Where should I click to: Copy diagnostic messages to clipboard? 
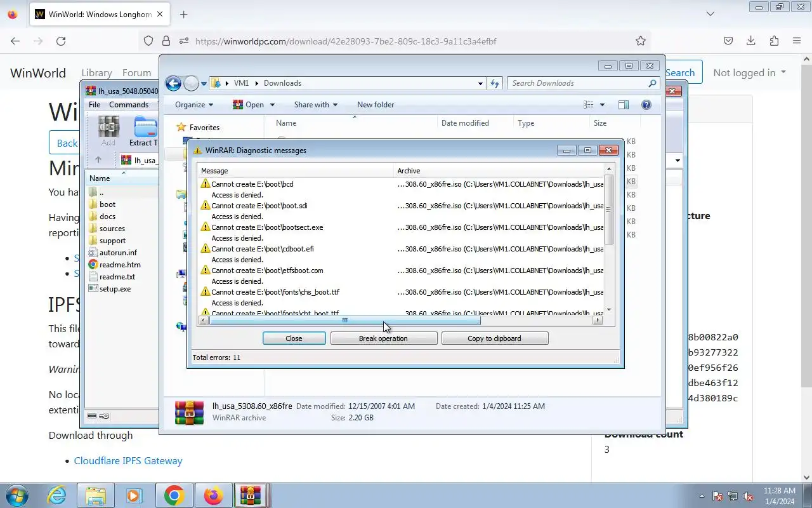click(494, 338)
